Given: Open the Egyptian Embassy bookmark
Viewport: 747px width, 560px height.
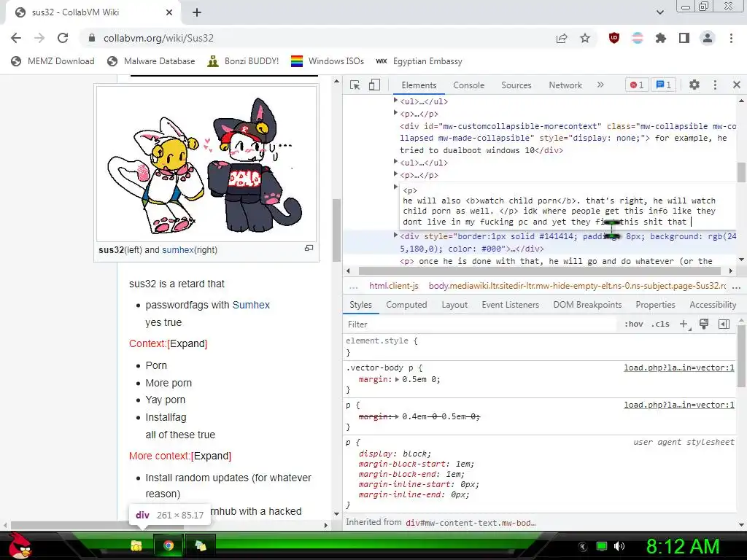Looking at the screenshot, I should pyautogui.click(x=419, y=61).
